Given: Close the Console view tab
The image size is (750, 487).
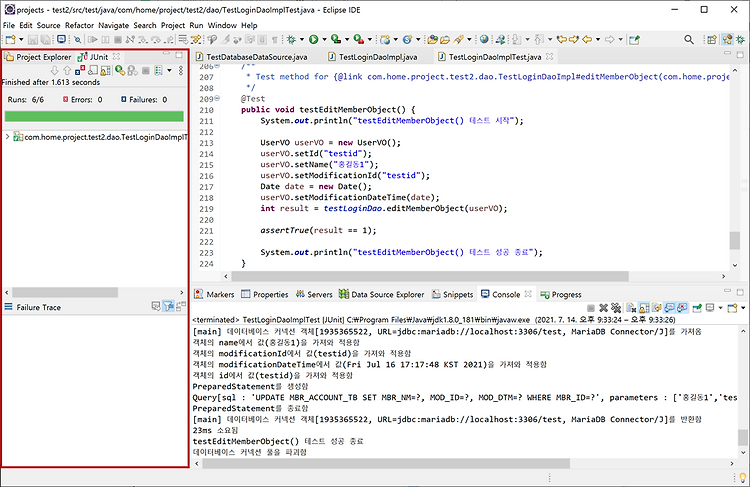Looking at the screenshot, I should click(x=528, y=294).
